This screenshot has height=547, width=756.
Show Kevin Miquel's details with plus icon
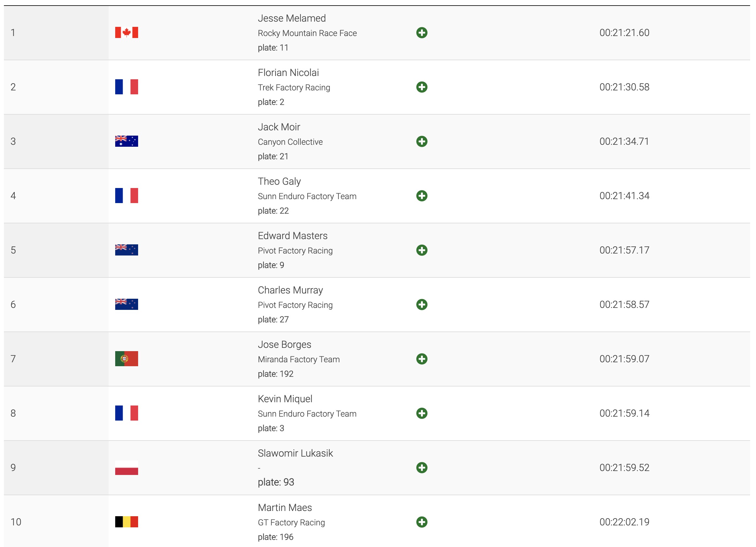(422, 413)
